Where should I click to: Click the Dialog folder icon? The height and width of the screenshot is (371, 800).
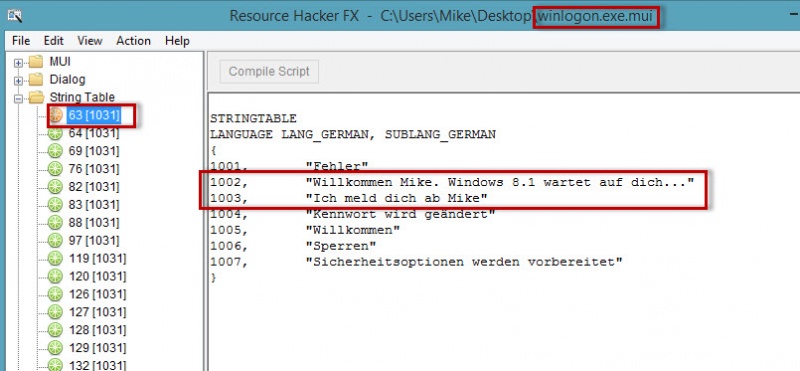(36, 80)
